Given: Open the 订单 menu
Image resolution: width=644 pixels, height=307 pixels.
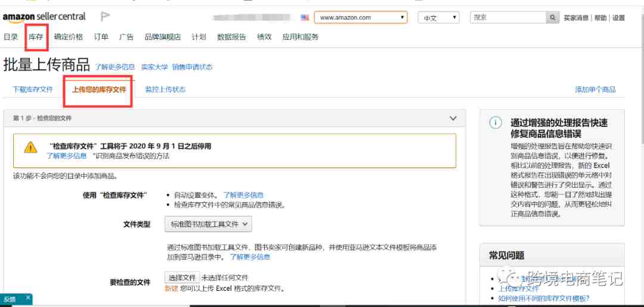Looking at the screenshot, I should (x=101, y=37).
